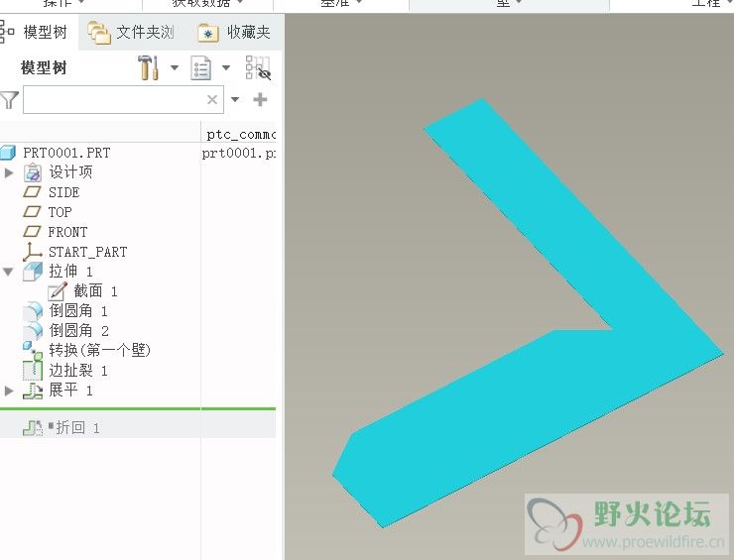Focus the model tree search field

point(123,99)
